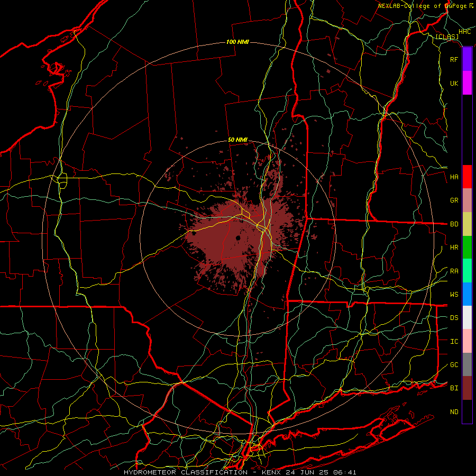The height and width of the screenshot is (476, 476).
Task: Click the "RF" legend label
Action: point(454,59)
